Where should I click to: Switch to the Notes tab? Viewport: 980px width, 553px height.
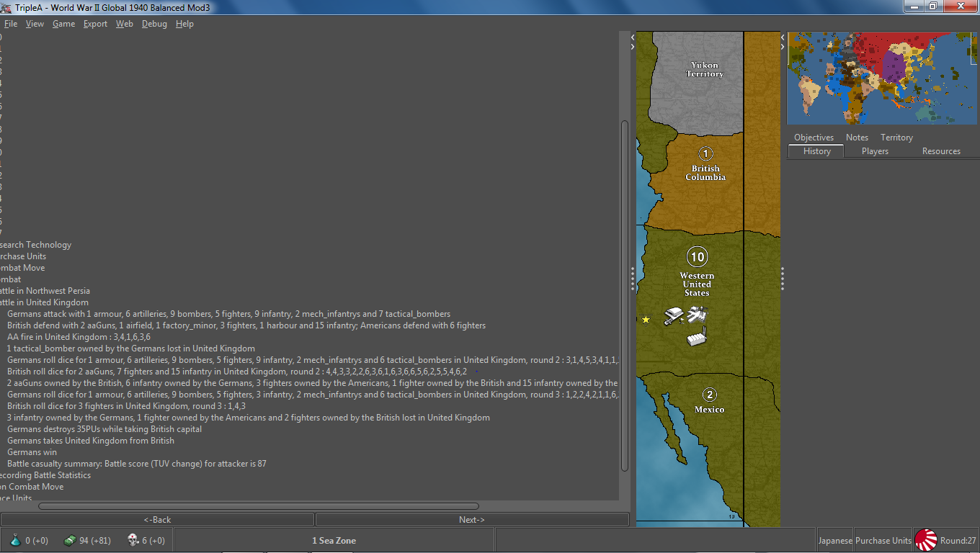(857, 138)
